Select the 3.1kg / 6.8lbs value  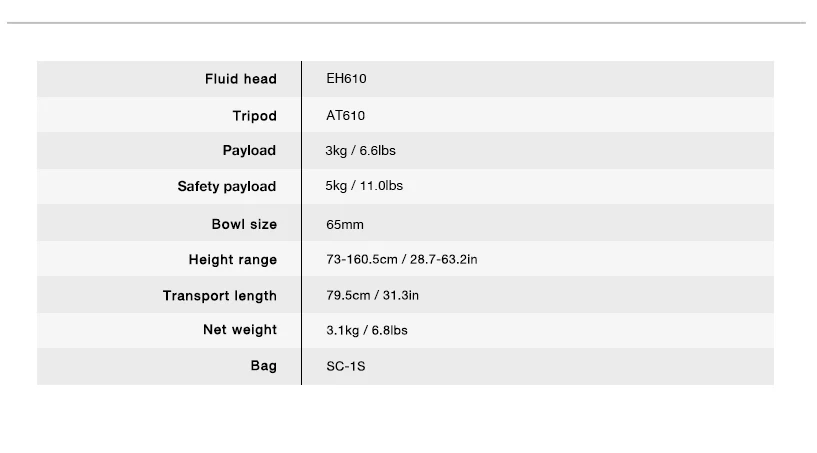point(367,330)
